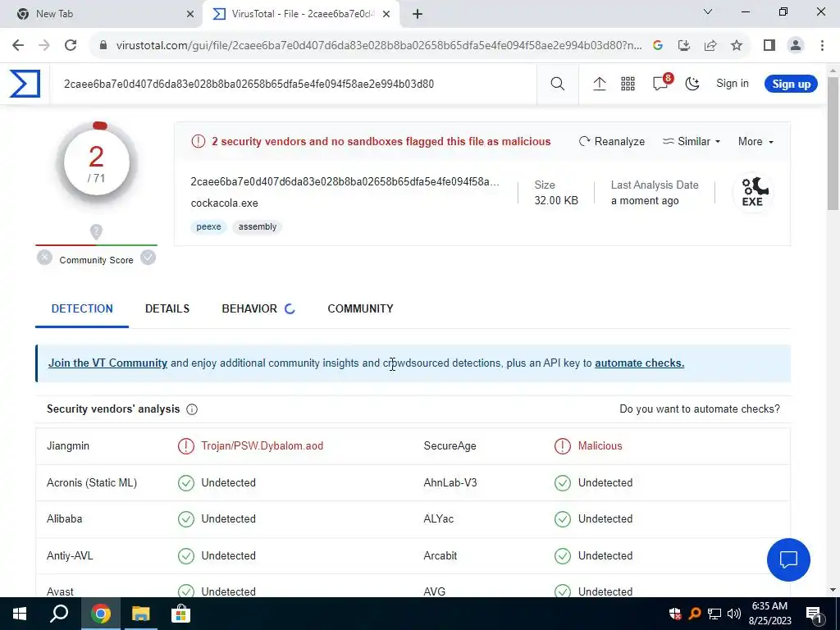Click the community score upvote check icon

(148, 258)
